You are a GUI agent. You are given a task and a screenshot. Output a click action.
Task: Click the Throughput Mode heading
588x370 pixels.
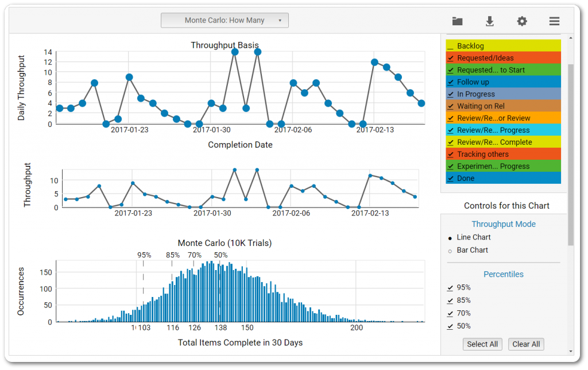tap(503, 224)
